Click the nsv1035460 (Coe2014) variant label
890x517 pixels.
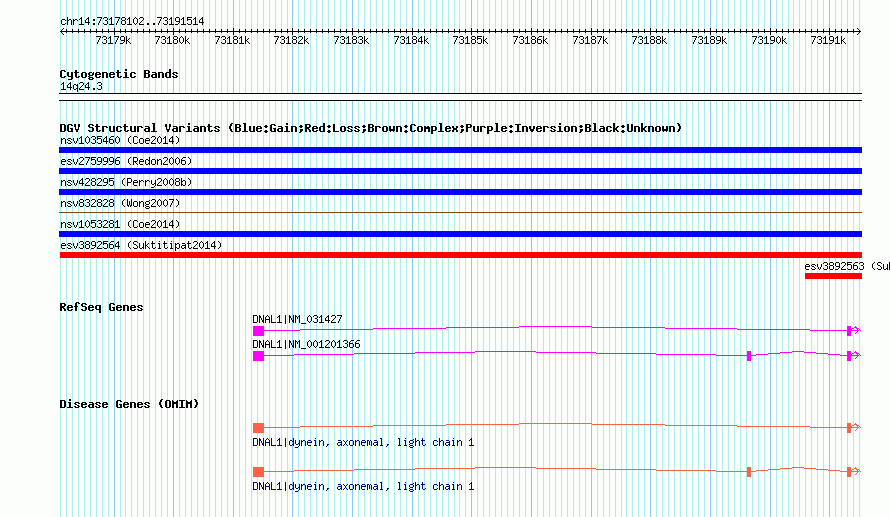[120, 140]
